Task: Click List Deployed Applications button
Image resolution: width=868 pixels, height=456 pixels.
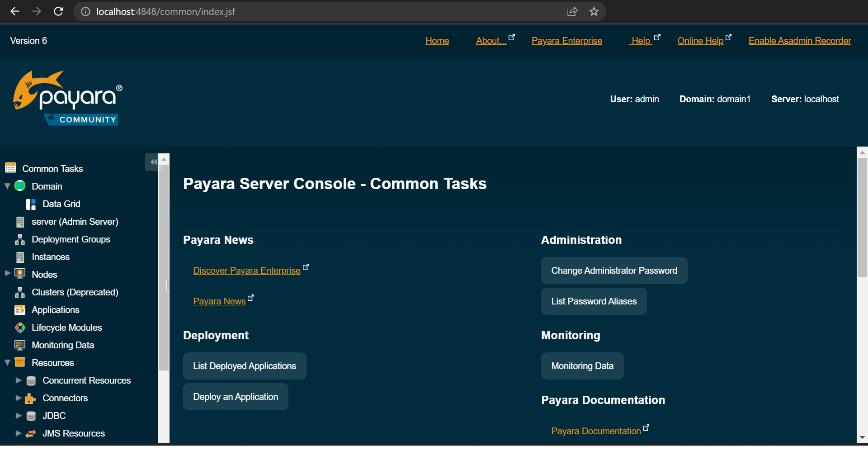Action: pyautogui.click(x=245, y=366)
